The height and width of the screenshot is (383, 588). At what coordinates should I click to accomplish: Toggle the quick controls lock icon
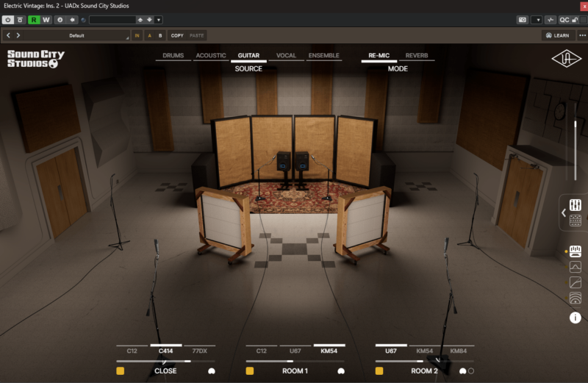(x=575, y=20)
